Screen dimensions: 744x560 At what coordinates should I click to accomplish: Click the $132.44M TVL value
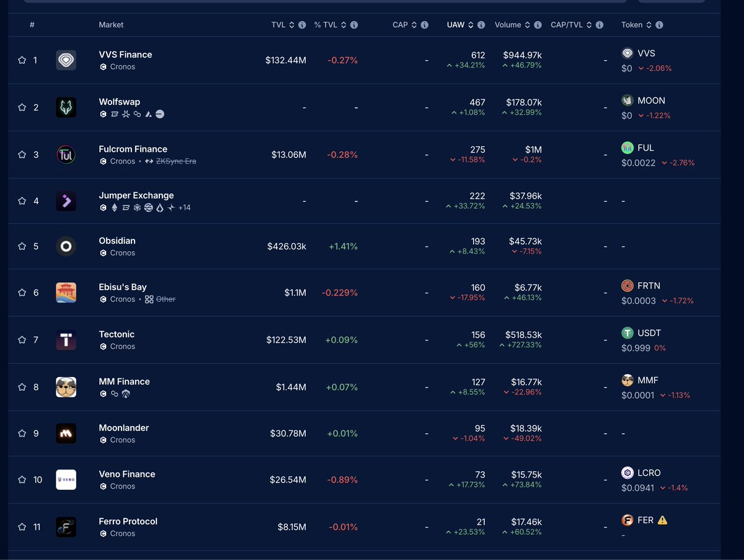pos(286,60)
